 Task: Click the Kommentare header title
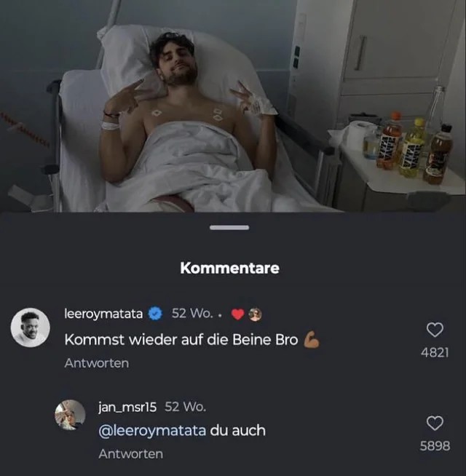coord(229,268)
